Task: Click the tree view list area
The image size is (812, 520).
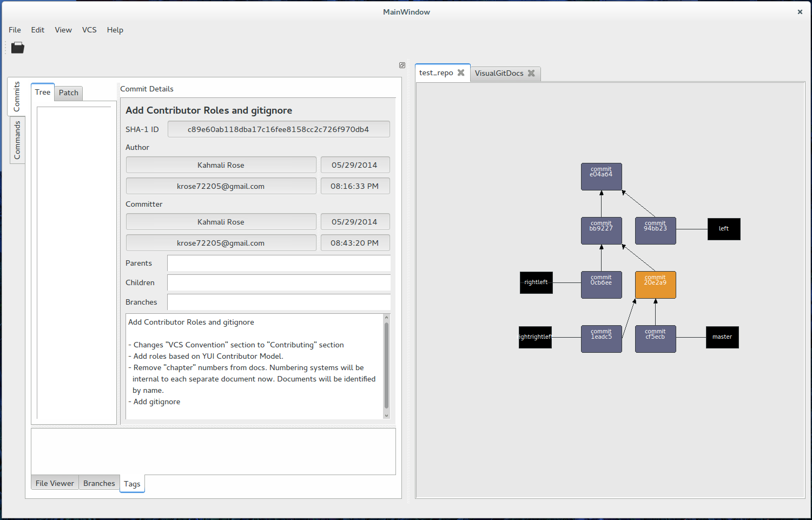Action: pyautogui.click(x=74, y=262)
